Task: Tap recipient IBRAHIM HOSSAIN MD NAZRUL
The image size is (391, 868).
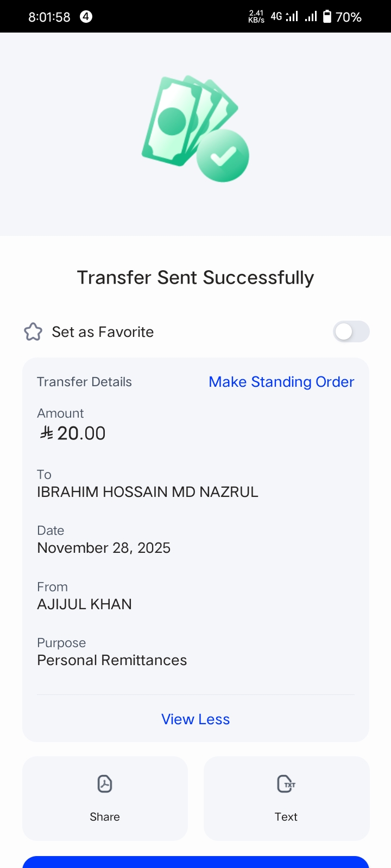Action: 148,492
